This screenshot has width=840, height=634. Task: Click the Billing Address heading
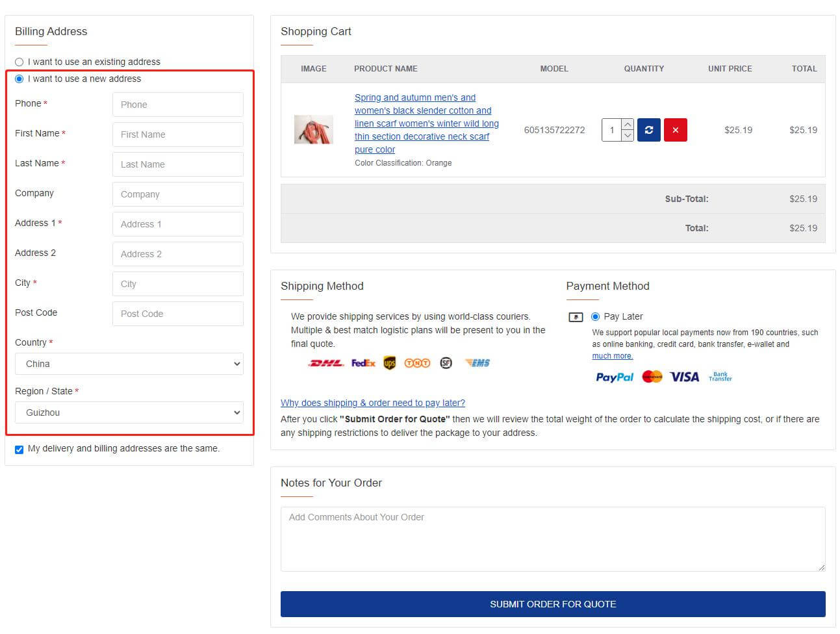click(51, 31)
